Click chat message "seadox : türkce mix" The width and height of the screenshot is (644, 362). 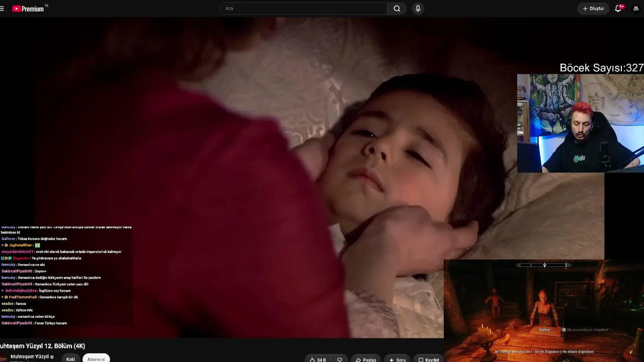coord(17,310)
